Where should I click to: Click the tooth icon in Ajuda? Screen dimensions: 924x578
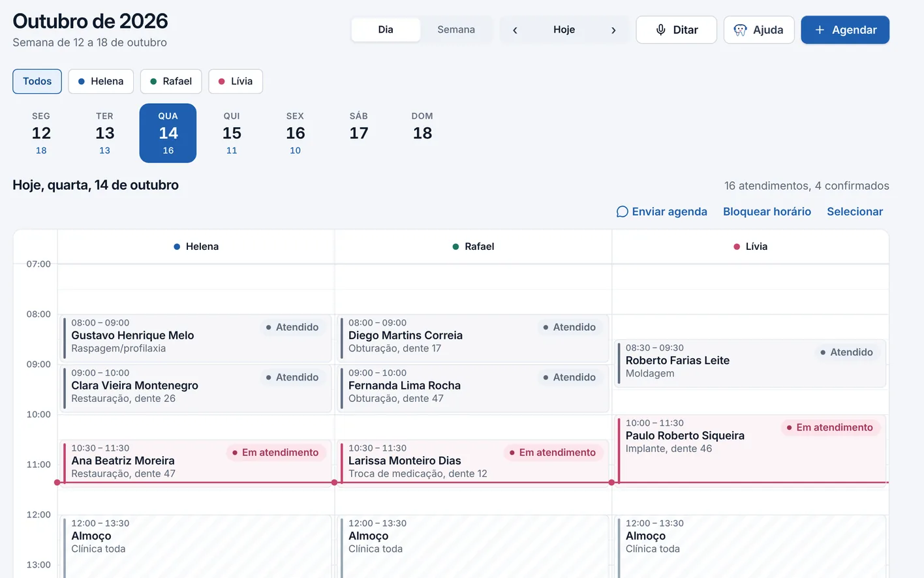(x=740, y=30)
